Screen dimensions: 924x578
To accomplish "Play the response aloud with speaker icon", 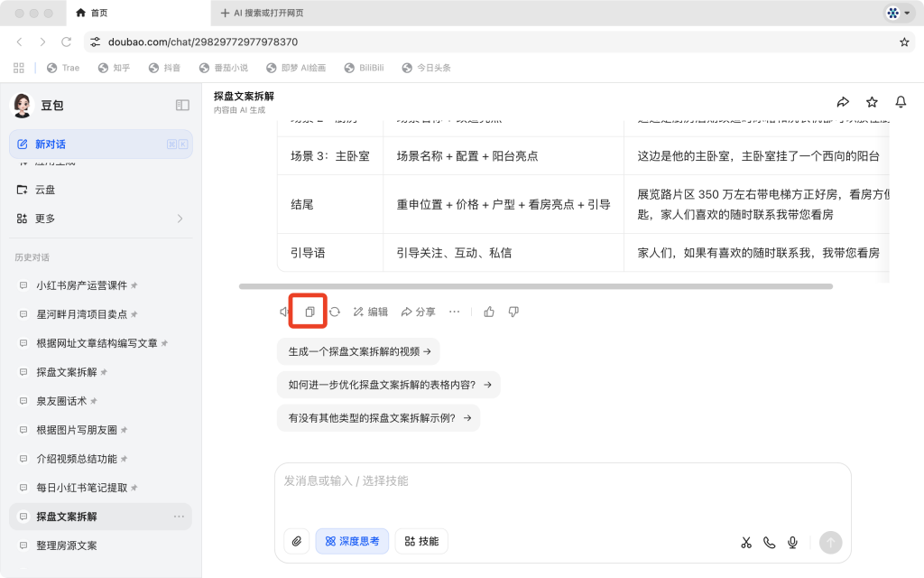I will pyautogui.click(x=282, y=311).
